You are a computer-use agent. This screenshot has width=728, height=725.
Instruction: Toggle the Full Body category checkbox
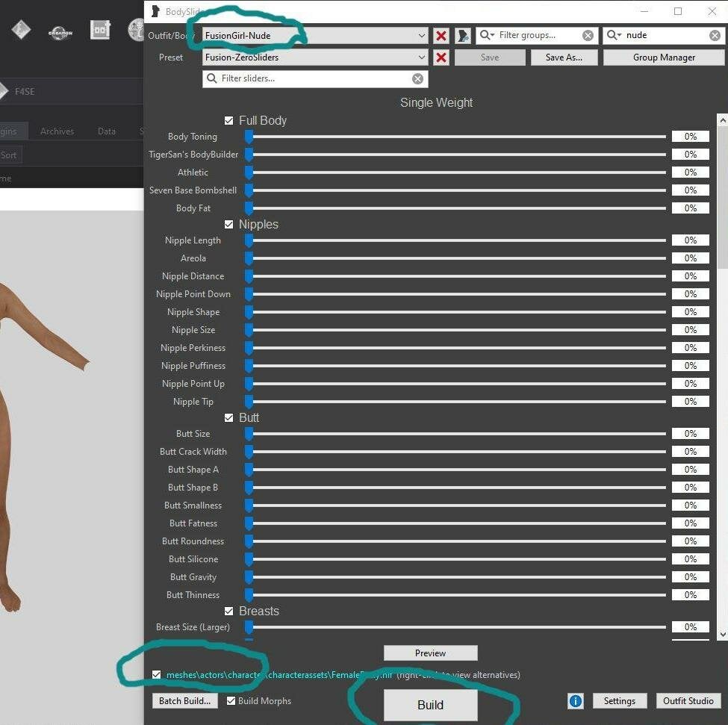tap(229, 121)
